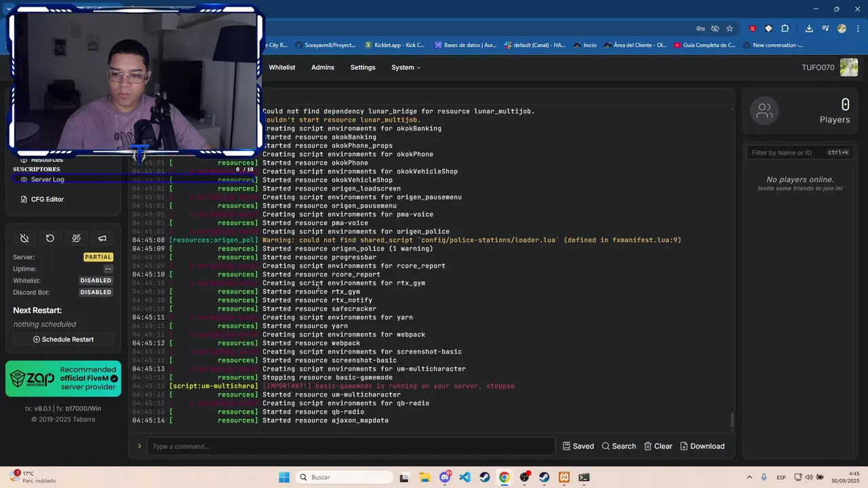
Task: Click the taskbar clock showing 4:45
Action: point(844,477)
